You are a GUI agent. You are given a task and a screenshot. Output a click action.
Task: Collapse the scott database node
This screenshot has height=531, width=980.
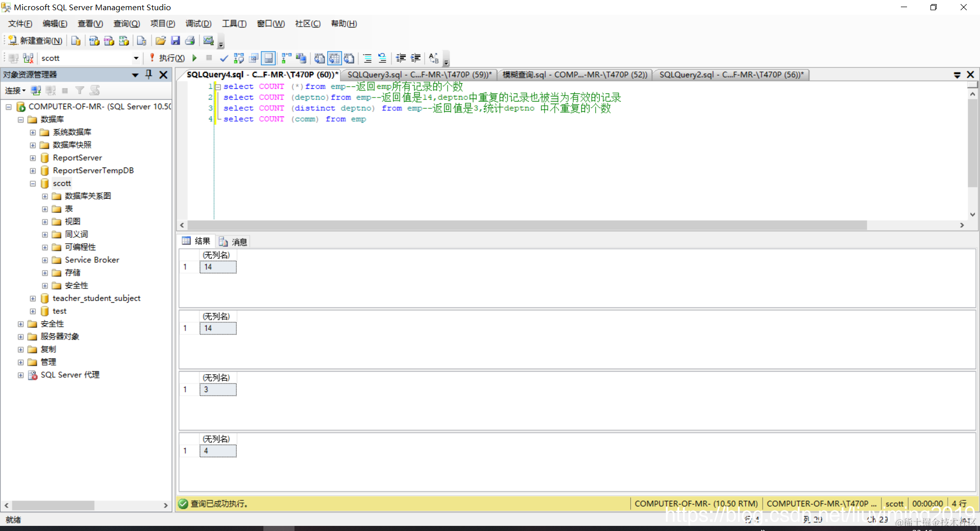click(33, 183)
